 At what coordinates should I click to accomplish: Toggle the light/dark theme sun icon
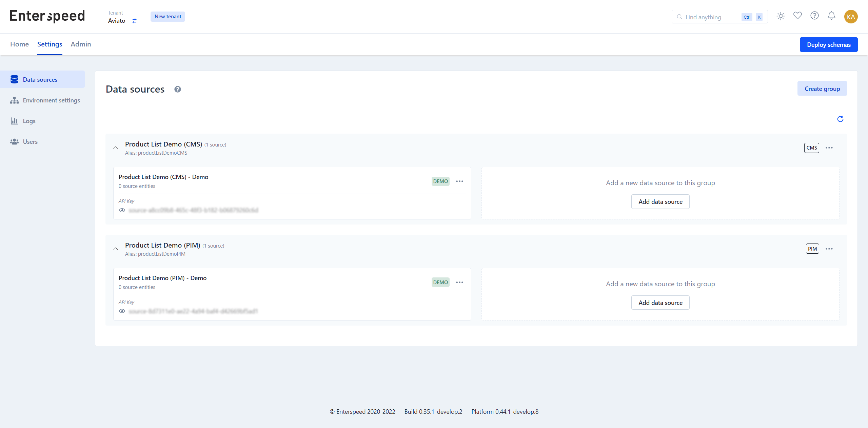point(781,16)
